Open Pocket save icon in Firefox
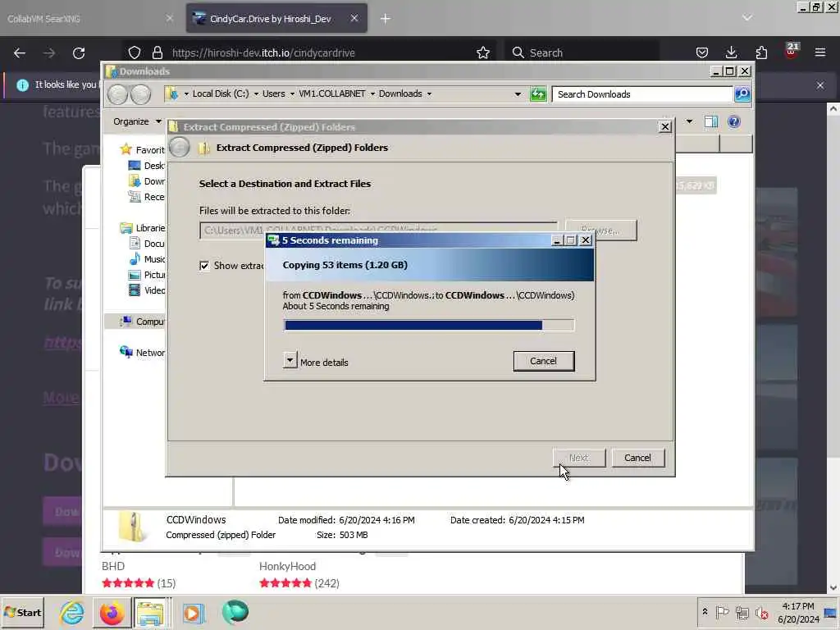840x630 pixels. click(702, 52)
